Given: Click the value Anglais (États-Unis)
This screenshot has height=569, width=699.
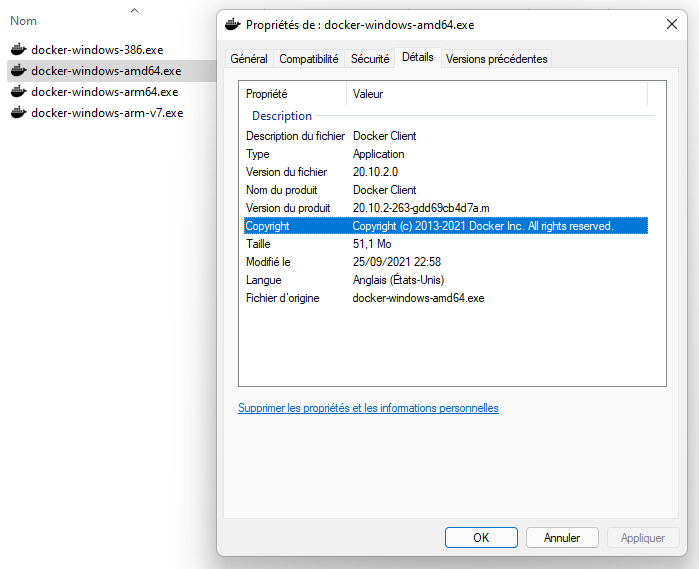Looking at the screenshot, I should click(x=399, y=280).
